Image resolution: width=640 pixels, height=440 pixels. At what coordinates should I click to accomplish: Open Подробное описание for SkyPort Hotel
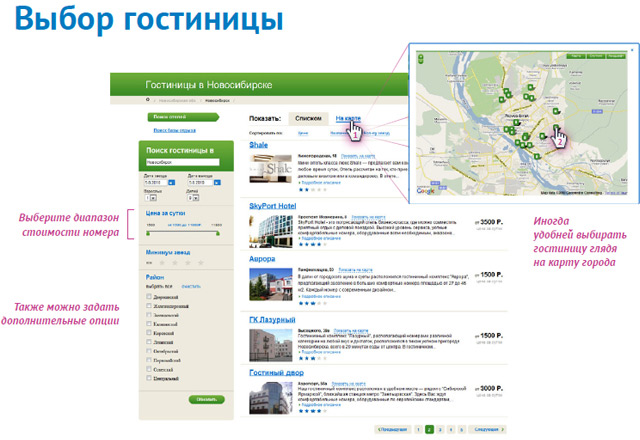tap(320, 238)
